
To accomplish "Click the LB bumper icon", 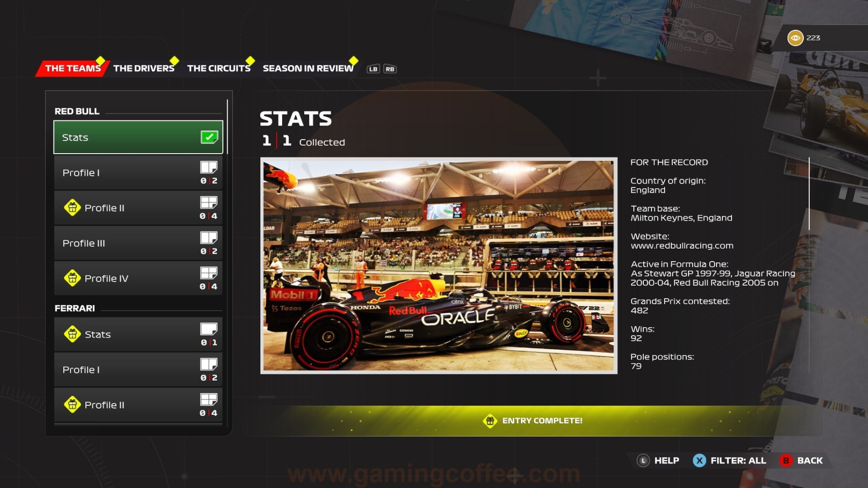I will tap(373, 69).
